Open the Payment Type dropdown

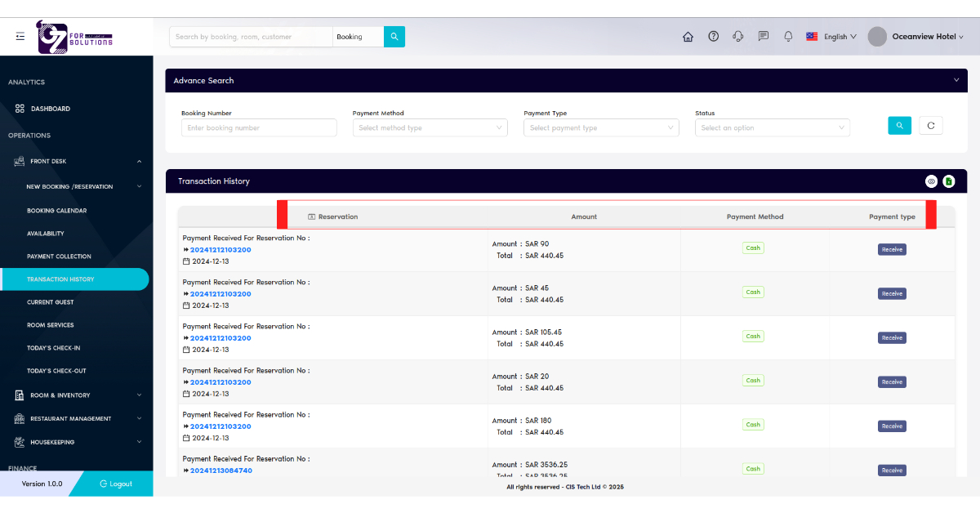tap(601, 127)
